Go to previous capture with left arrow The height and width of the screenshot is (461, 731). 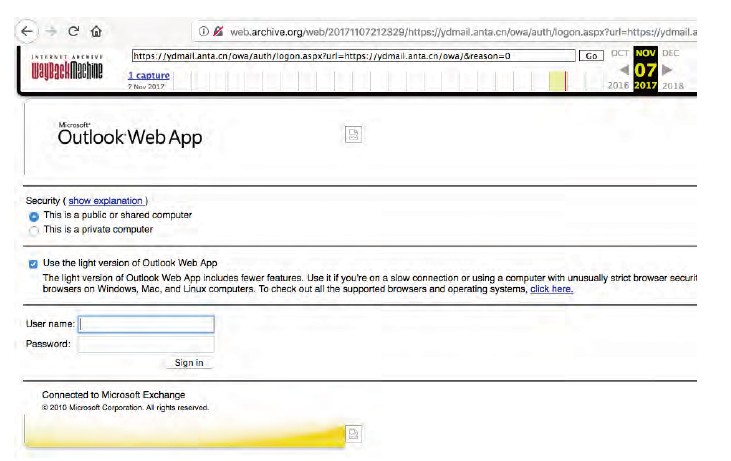point(624,70)
